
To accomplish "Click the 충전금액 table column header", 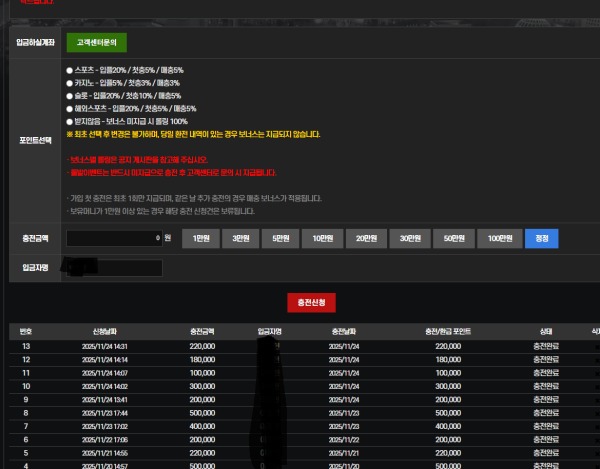I will point(203,331).
